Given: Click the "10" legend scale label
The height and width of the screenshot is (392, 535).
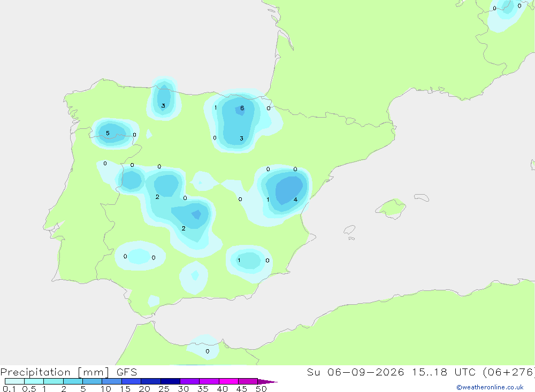Looking at the screenshot, I should coord(106,389).
